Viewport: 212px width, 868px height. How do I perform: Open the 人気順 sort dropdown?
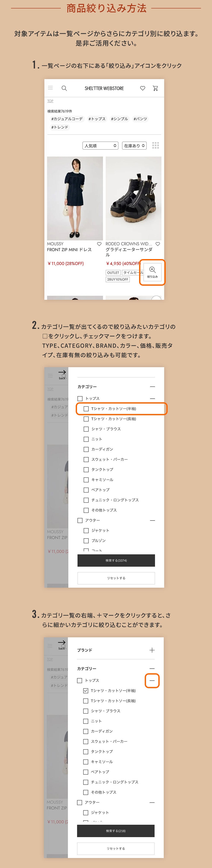pos(100,146)
